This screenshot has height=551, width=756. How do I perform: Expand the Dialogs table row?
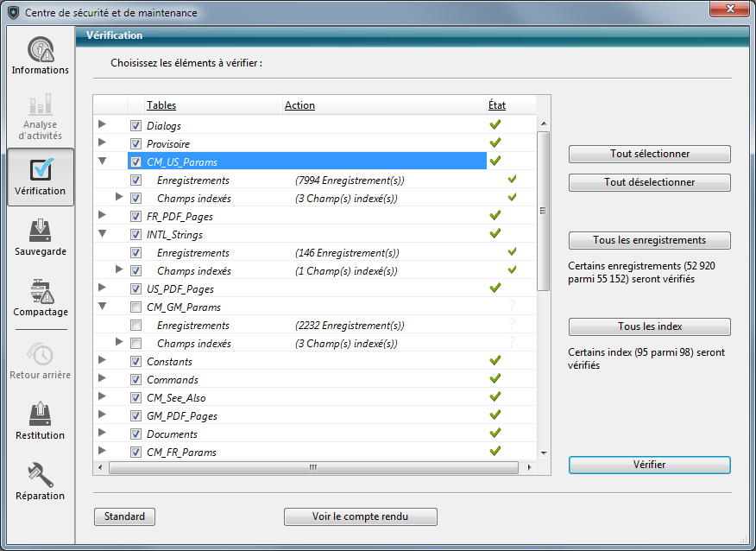(102, 124)
